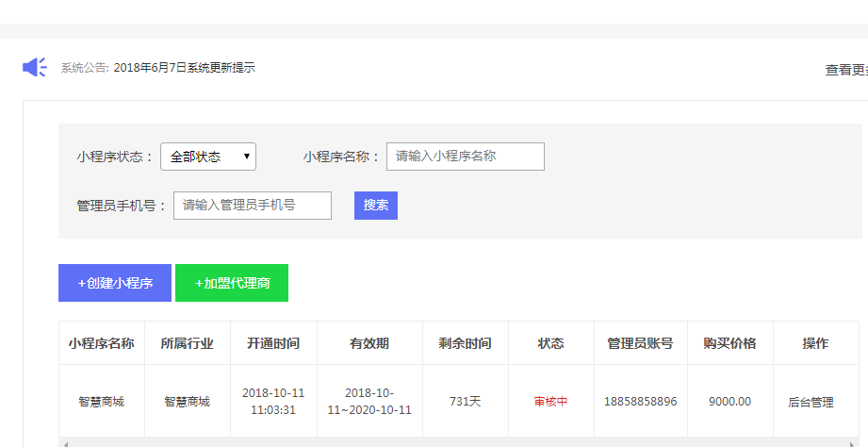The width and height of the screenshot is (868, 447).
Task: Click the speaker announcement icon
Action: click(34, 68)
